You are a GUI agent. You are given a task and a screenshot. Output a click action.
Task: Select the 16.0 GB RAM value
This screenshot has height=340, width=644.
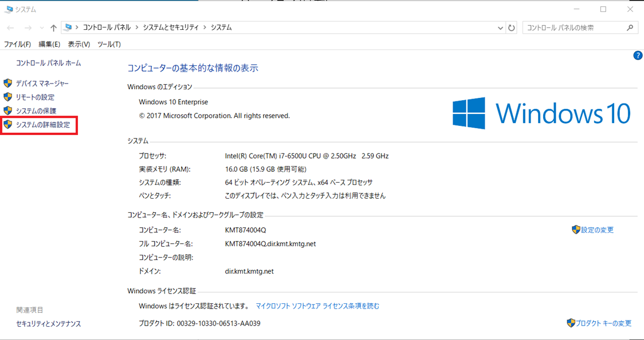[266, 169]
